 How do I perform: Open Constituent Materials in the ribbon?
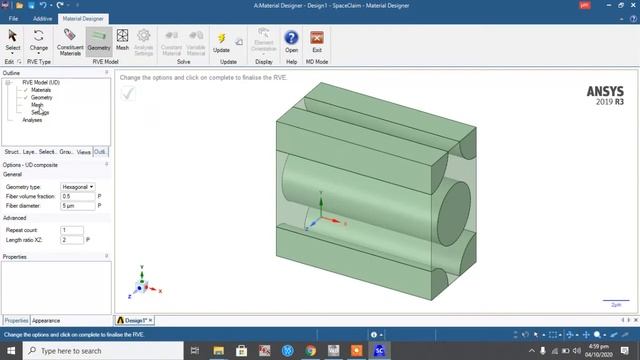click(70, 42)
